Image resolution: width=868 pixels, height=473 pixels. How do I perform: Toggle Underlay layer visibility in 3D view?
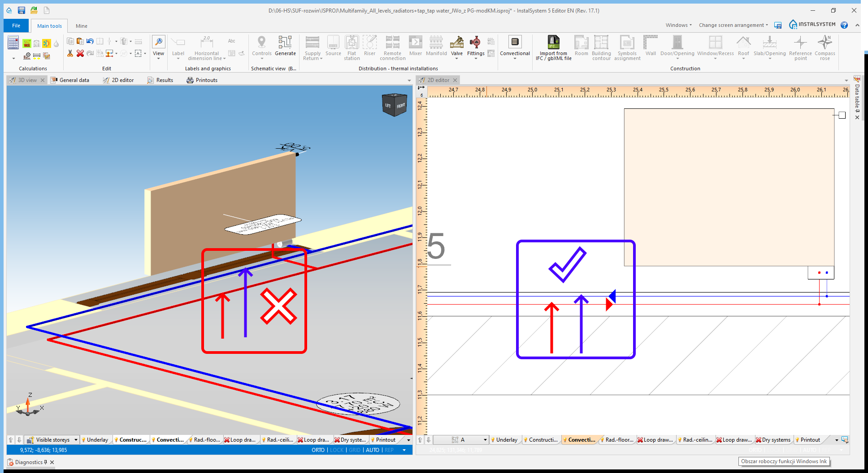point(95,440)
